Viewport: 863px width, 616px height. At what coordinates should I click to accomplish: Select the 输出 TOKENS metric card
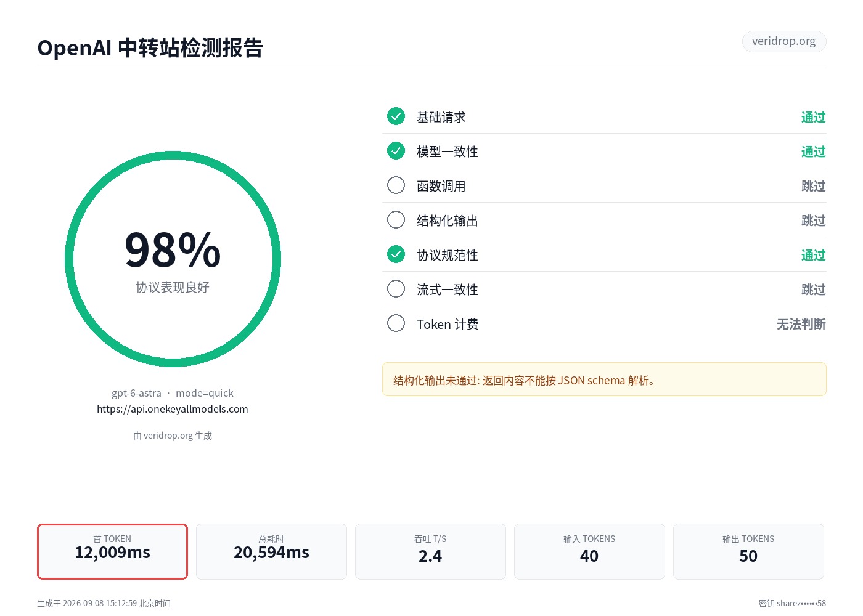coord(748,551)
